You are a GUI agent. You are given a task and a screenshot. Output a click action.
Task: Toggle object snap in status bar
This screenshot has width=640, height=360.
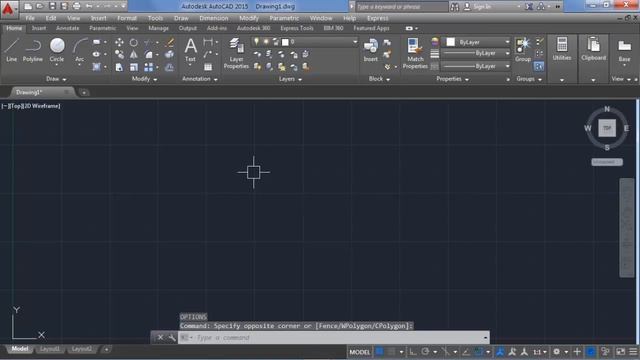(478, 351)
